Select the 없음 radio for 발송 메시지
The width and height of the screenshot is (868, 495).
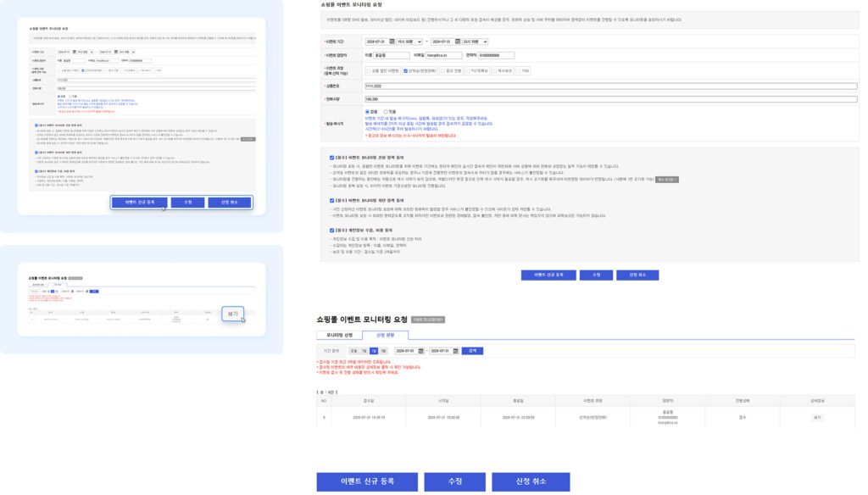point(367,111)
